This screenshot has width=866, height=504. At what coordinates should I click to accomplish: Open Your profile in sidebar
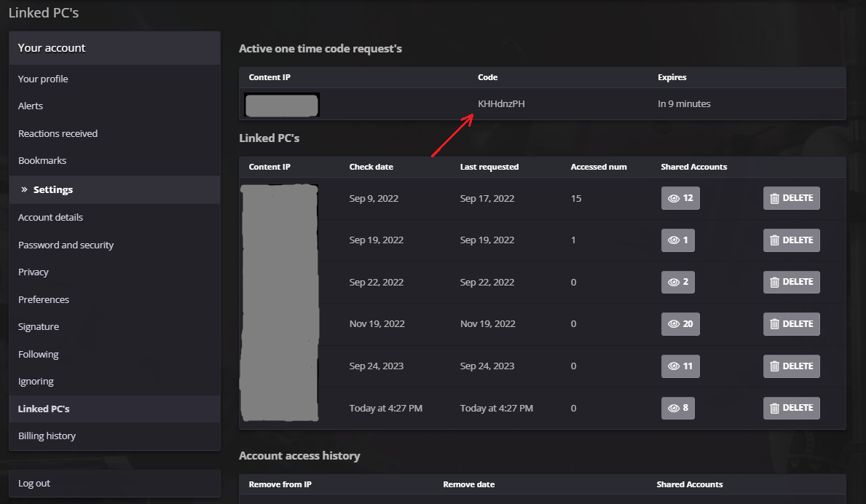click(x=114, y=79)
